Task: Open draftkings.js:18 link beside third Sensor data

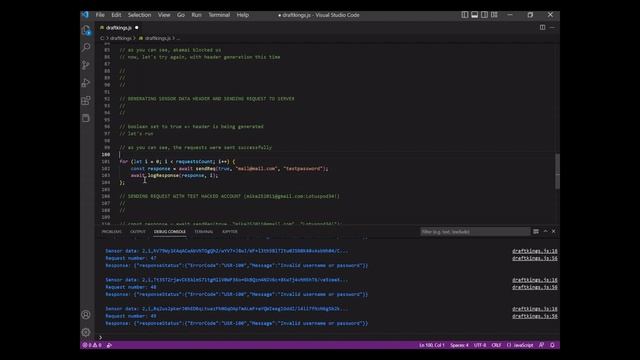Action: [535, 309]
